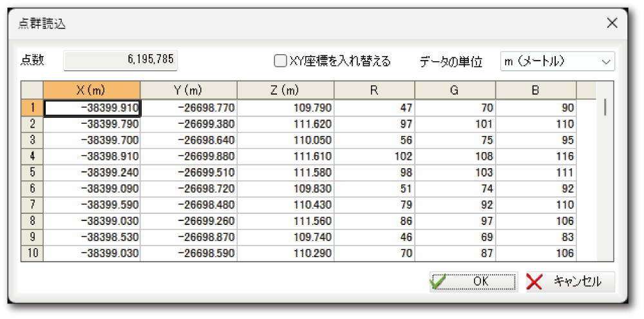This screenshot has width=644, height=319.
Task: Click Y cell with value -26699.880
Action: [x=189, y=156]
